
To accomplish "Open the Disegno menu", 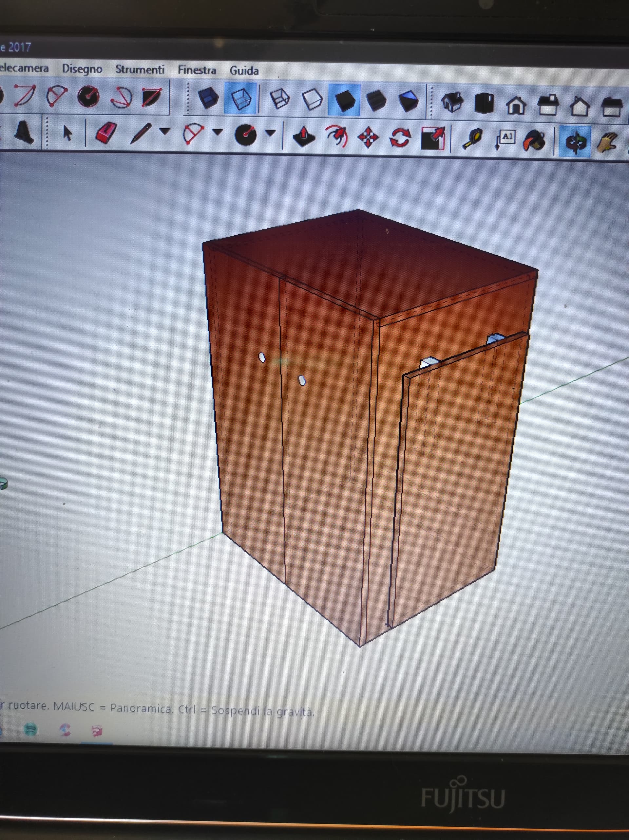I will coord(82,69).
